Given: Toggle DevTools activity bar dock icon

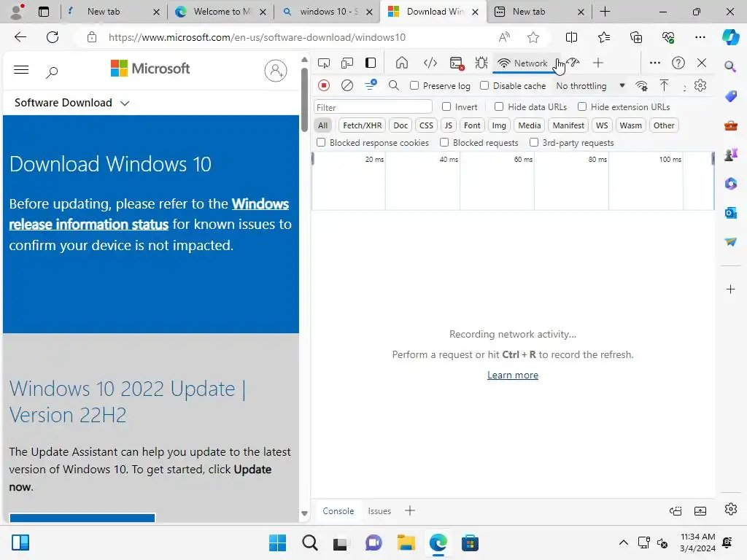Looking at the screenshot, I should click(371, 63).
